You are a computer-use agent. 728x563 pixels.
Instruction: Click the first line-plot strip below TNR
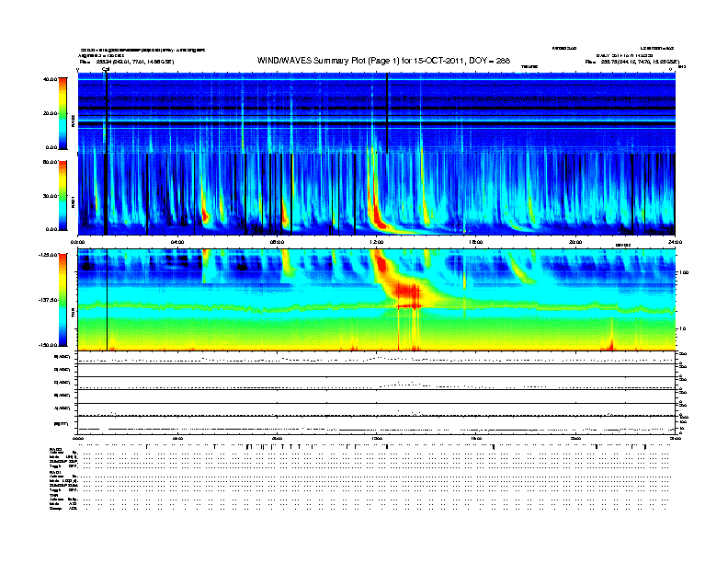click(x=376, y=358)
